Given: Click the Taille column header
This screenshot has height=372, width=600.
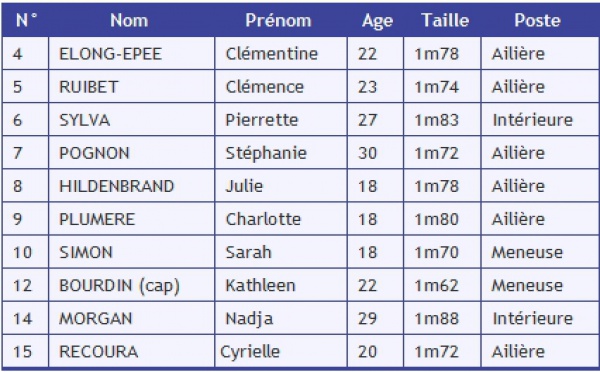Looking at the screenshot, I should coord(445,20).
